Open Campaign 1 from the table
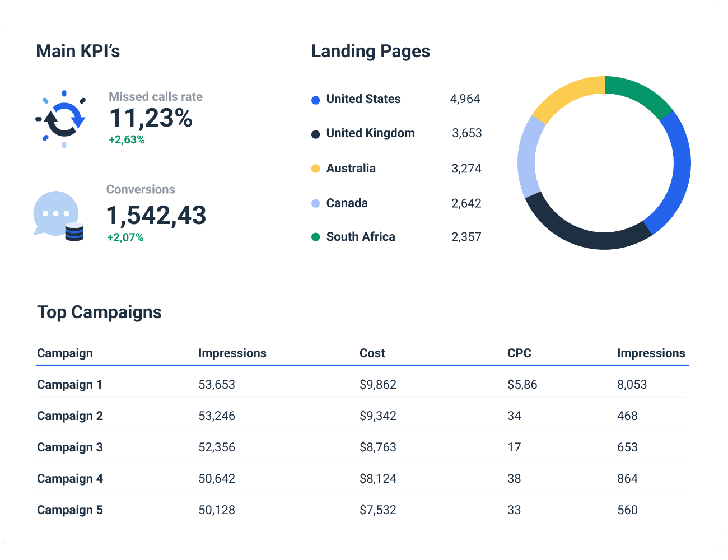The width and height of the screenshot is (728, 560). (x=69, y=385)
